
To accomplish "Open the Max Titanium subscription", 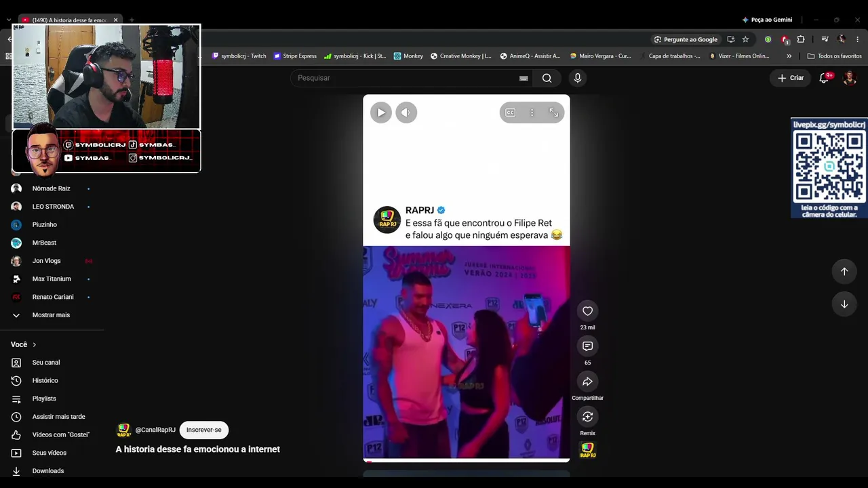I will pos(52,279).
